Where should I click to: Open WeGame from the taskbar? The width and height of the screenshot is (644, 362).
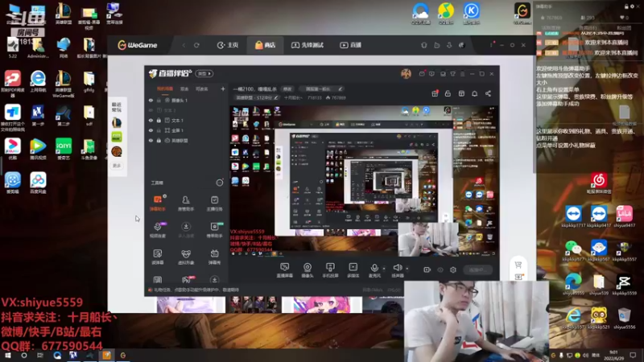pos(123,356)
